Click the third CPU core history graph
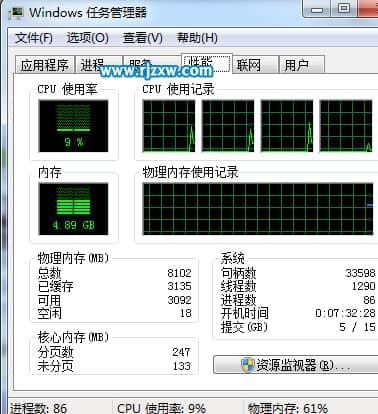This screenshot has height=414, width=378. click(287, 126)
